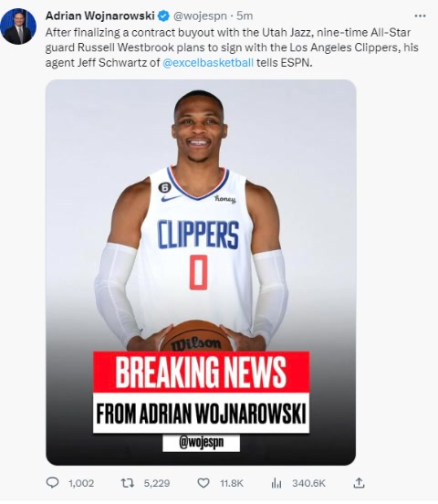Click the red BREAKING NEWS banner
Viewport: 438px width, 504px height.
coord(201,372)
